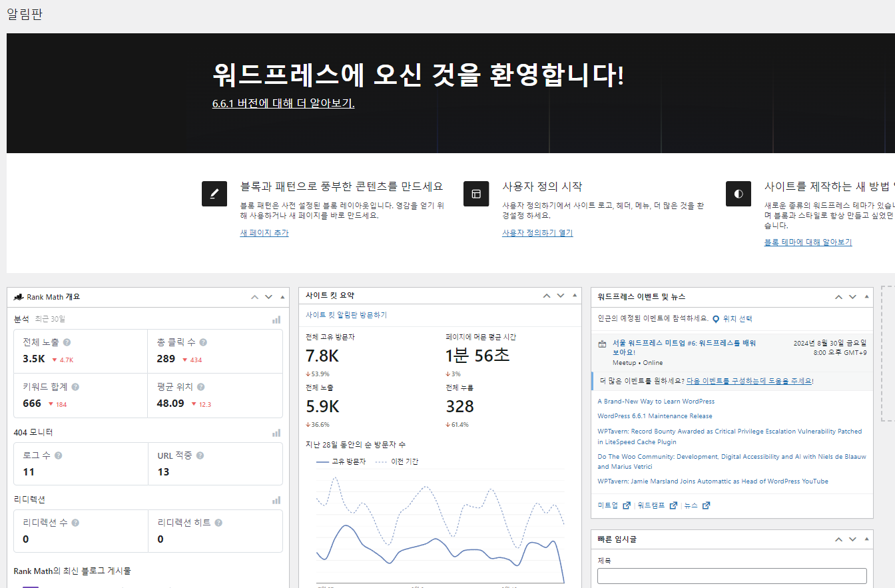Open WordPress 6.6.1 Maintenance Release article
895x588 pixels.
(x=655, y=416)
